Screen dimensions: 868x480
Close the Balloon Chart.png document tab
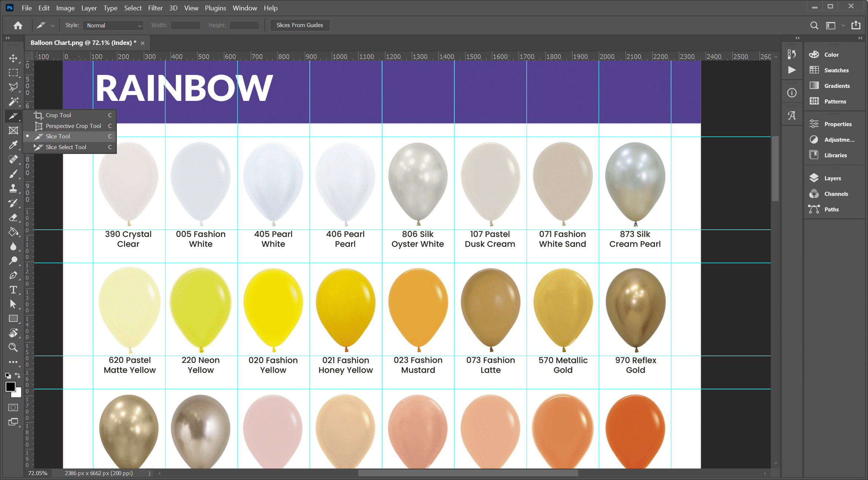(x=142, y=43)
